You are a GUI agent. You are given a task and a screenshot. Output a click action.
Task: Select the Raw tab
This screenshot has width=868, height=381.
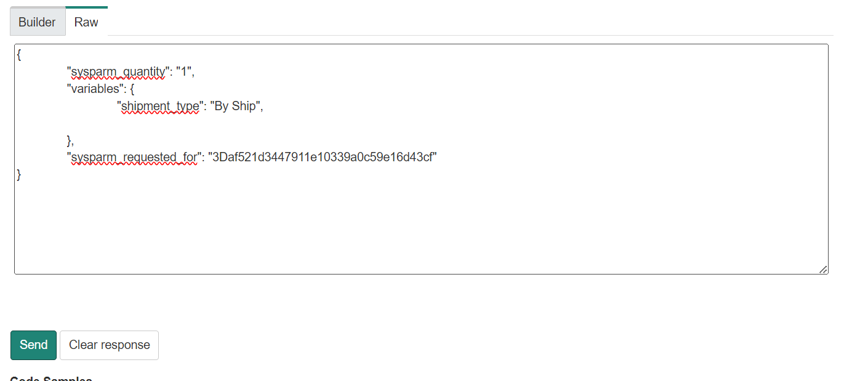[x=86, y=22]
